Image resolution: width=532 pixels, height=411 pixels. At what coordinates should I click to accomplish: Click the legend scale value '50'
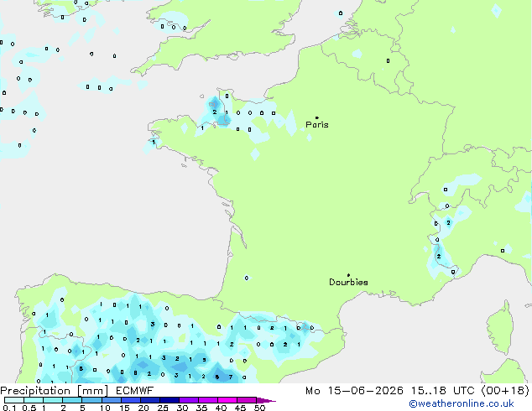pos(260,408)
